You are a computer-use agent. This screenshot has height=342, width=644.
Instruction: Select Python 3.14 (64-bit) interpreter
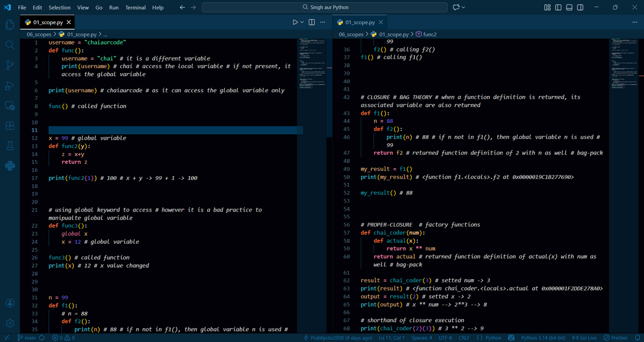point(544,338)
